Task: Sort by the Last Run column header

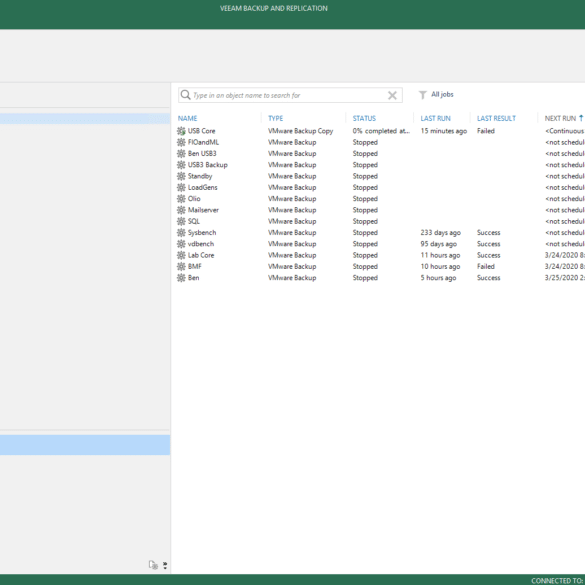Action: tap(435, 118)
